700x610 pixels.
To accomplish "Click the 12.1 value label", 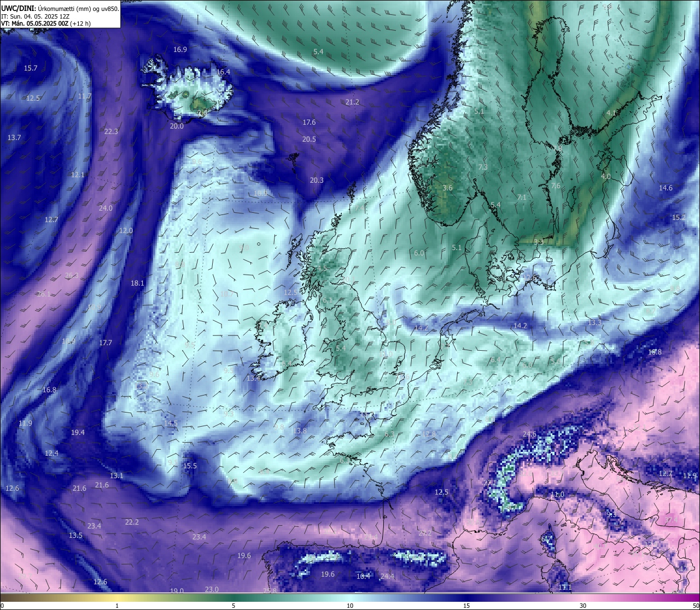I will click(78, 175).
